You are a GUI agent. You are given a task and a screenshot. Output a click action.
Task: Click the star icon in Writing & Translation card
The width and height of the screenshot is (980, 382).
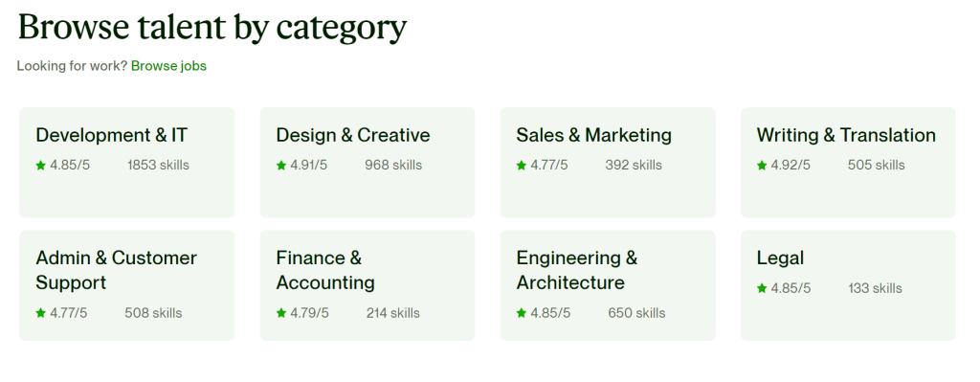click(x=762, y=166)
